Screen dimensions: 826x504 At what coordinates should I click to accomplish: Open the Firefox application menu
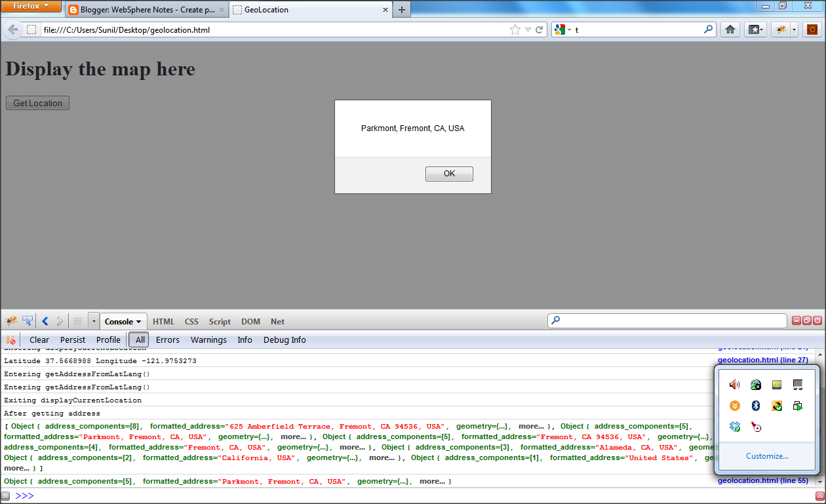click(x=31, y=6)
